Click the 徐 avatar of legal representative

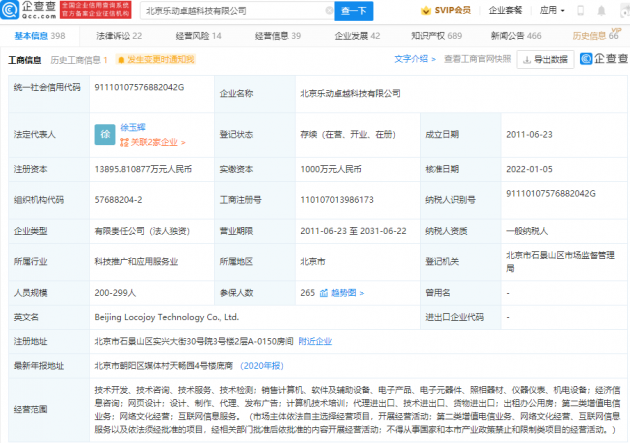(105, 135)
